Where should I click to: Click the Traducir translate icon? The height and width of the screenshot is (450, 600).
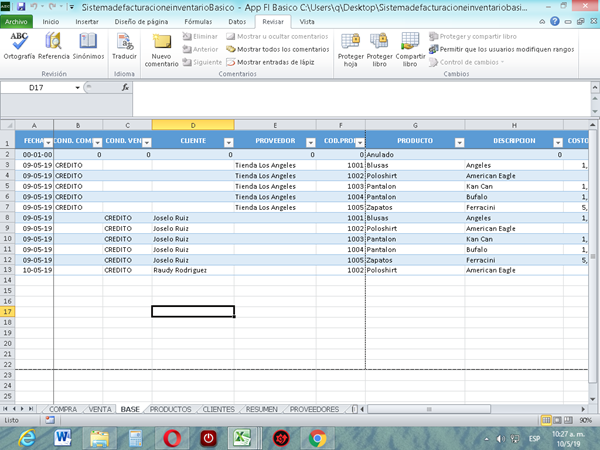(125, 46)
